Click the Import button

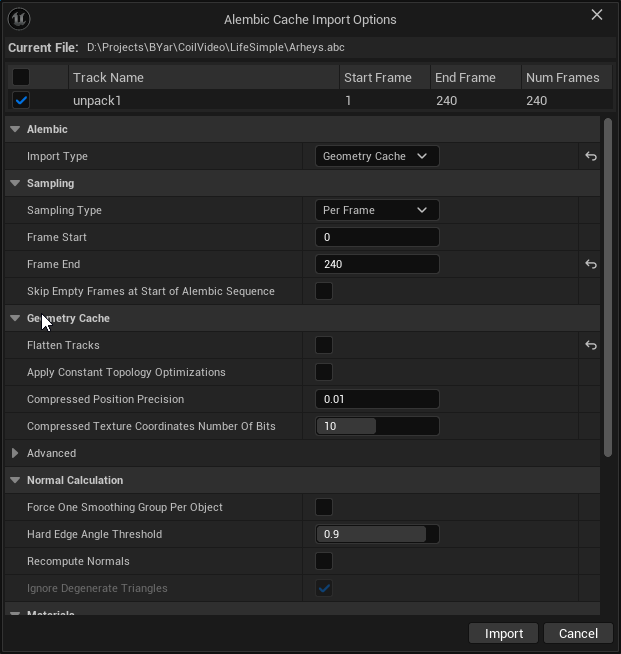click(x=504, y=633)
